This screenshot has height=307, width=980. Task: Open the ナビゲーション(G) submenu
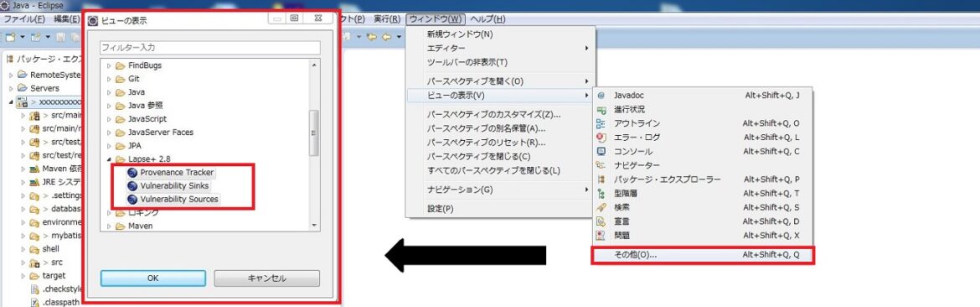(501, 190)
